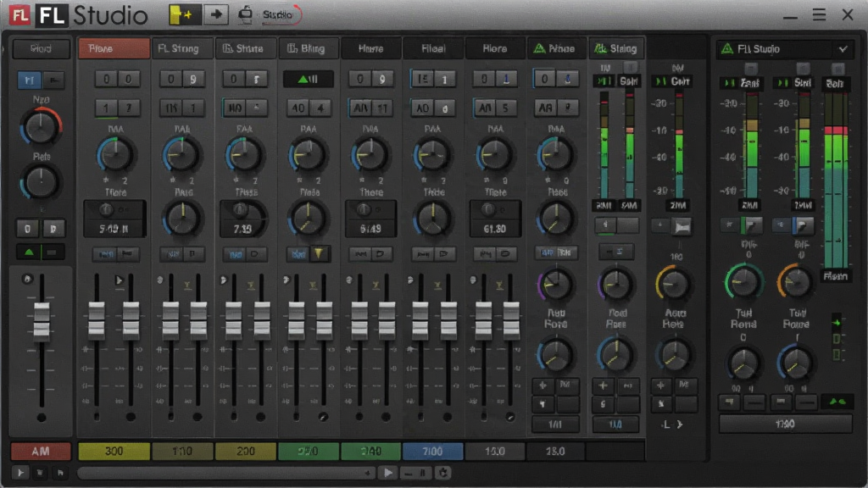Click the green arrow indicator below Flesin
868x488 pixels.
(x=837, y=323)
